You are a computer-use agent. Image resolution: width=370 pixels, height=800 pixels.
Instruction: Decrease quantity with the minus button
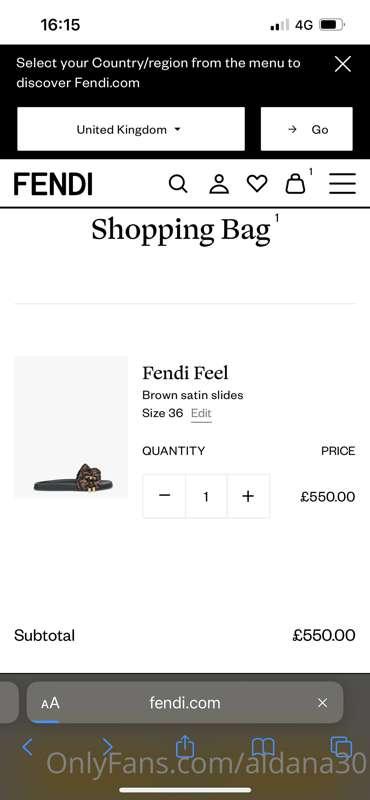click(x=164, y=496)
